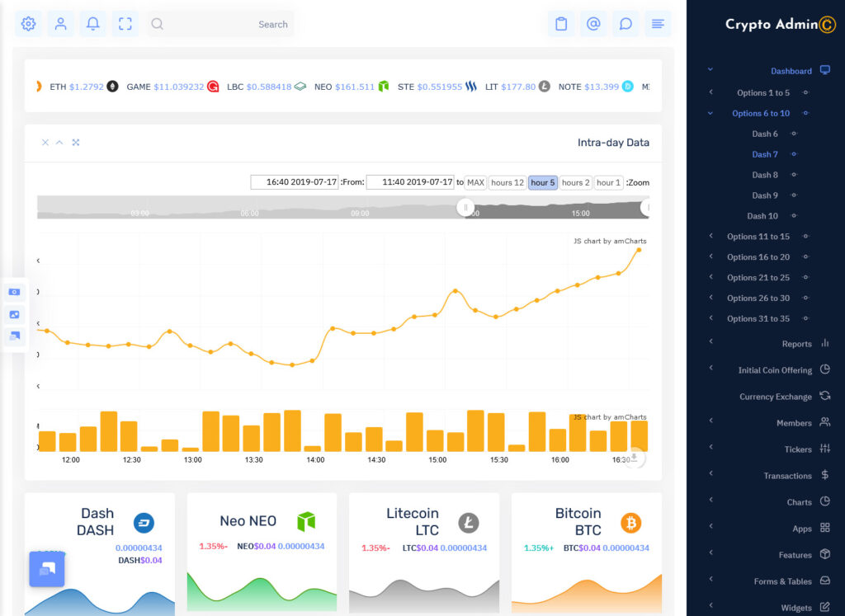Screen dimensions: 845x616
Task: Collapse the Options 6 to 10 menu section
Action: [x=762, y=112]
